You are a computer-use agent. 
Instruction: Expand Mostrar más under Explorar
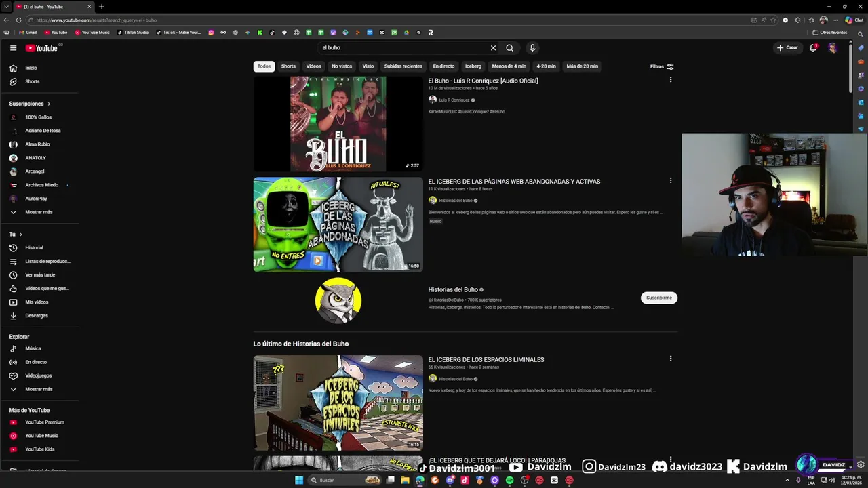pos(39,389)
